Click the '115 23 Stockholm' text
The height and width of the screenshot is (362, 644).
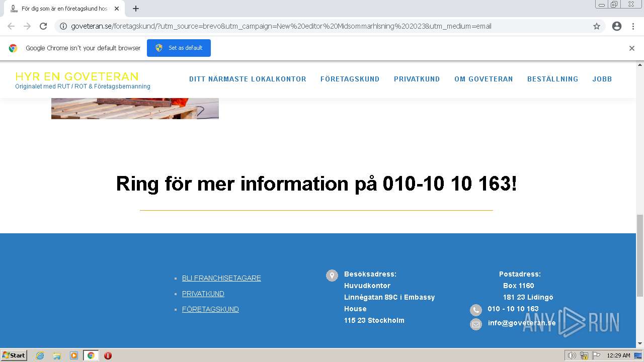click(x=374, y=320)
